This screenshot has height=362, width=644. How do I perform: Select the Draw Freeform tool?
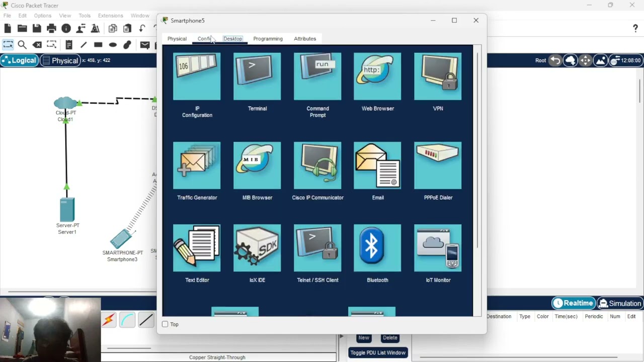pos(127,45)
